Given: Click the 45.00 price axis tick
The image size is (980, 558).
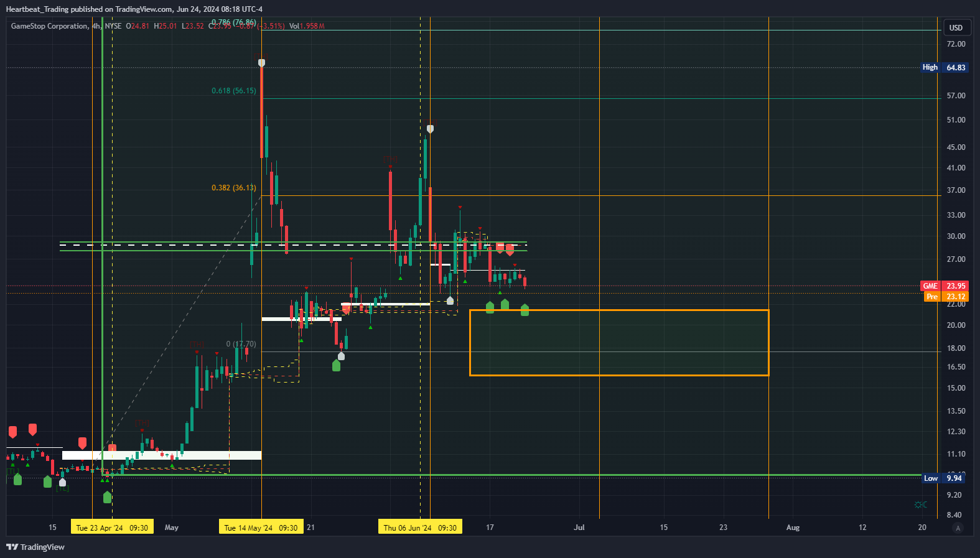Looking at the screenshot, I should [x=956, y=147].
